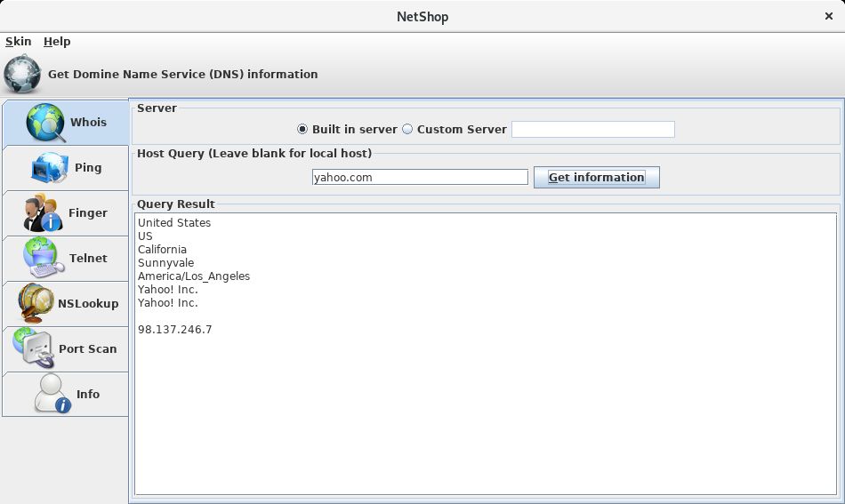Screen dimensions: 845x504
Task: Click the NetShop globe logo in header
Action: click(x=22, y=74)
